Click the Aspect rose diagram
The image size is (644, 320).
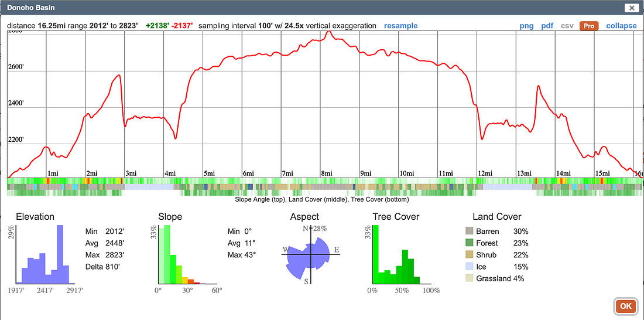[311, 254]
